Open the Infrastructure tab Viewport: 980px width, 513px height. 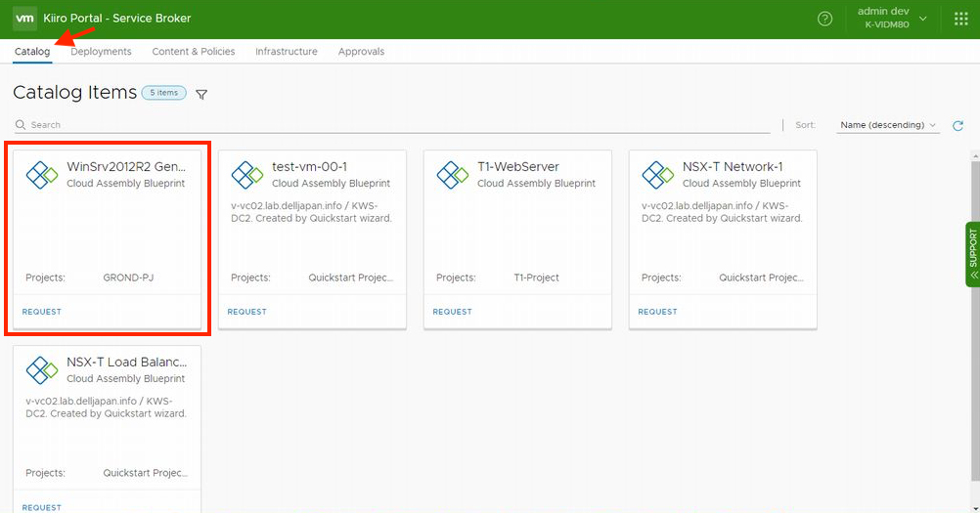coord(287,51)
